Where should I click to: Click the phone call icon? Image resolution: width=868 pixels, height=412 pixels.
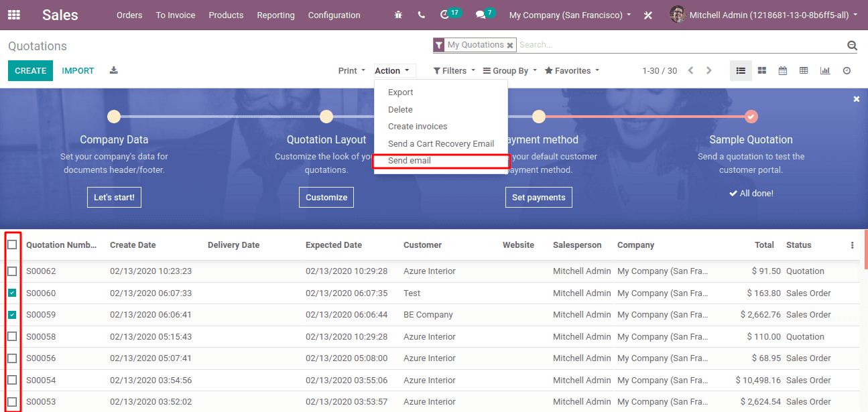421,15
